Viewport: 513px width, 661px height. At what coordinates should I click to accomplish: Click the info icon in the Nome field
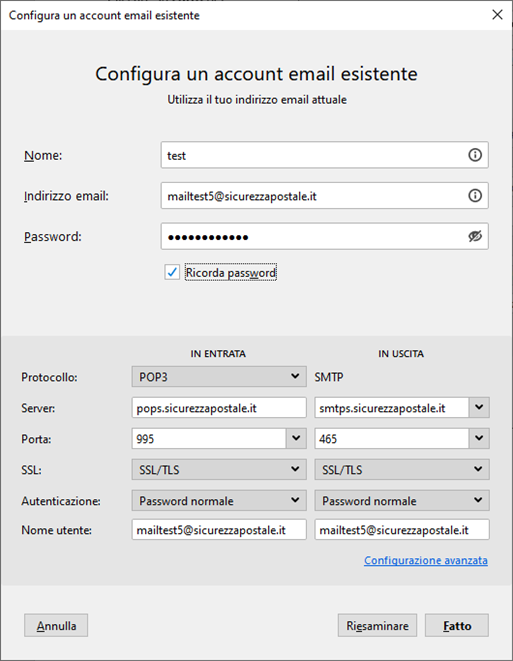pos(475,155)
